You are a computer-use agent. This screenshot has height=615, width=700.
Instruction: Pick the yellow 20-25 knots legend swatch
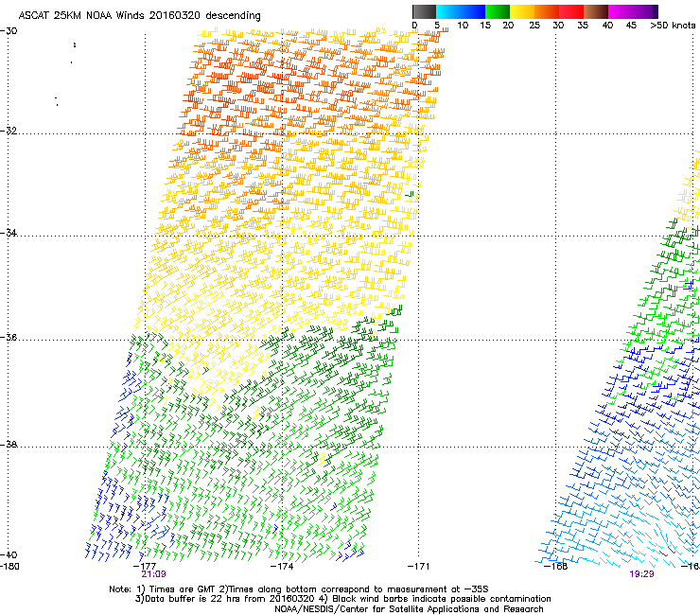[x=522, y=11]
